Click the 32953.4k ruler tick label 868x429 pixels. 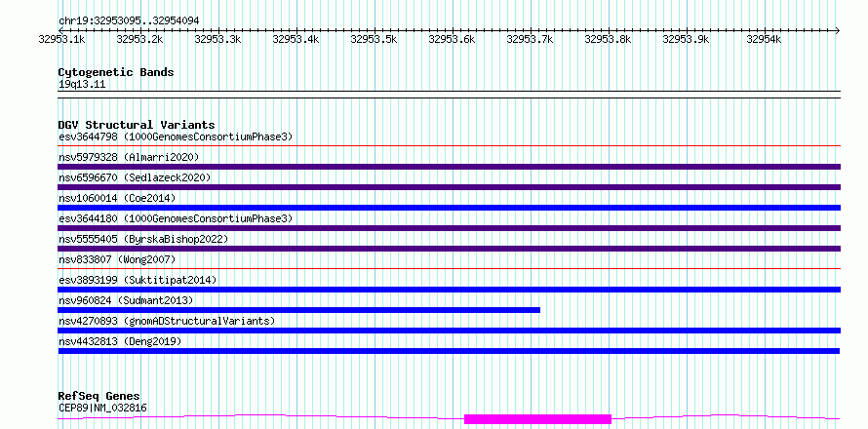296,39
